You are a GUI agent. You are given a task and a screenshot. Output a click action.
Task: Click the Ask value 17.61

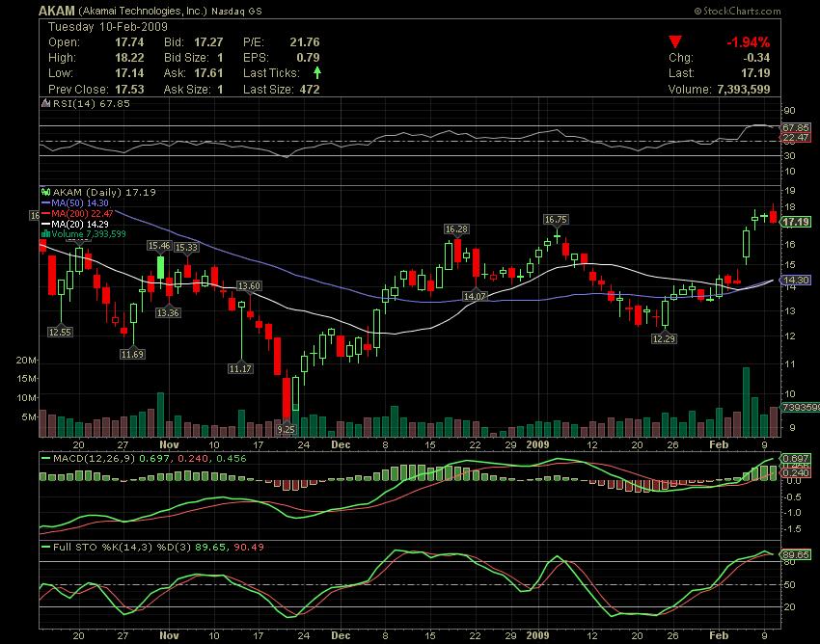(x=208, y=73)
